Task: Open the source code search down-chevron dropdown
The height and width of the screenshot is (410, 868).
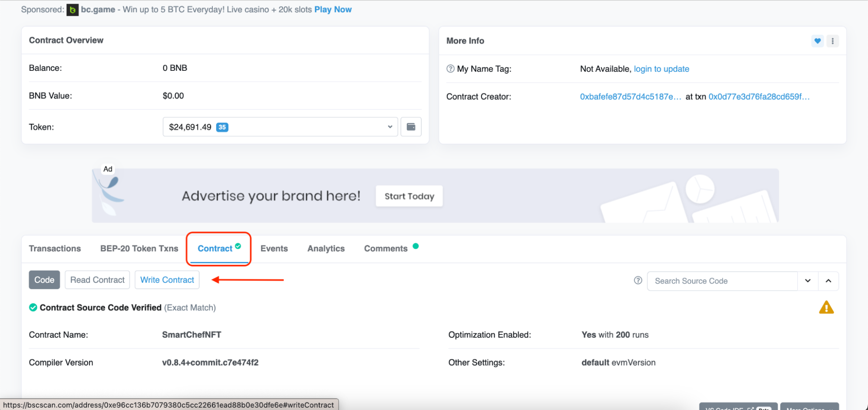Action: coord(808,281)
